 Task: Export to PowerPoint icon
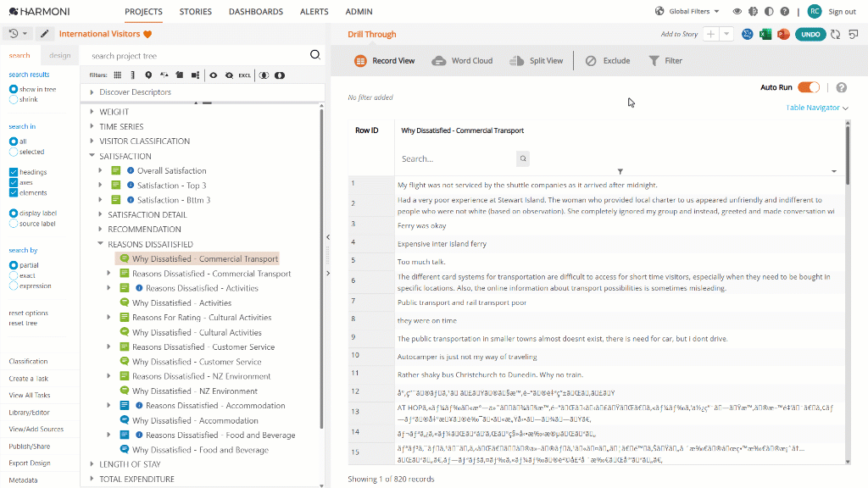point(782,34)
